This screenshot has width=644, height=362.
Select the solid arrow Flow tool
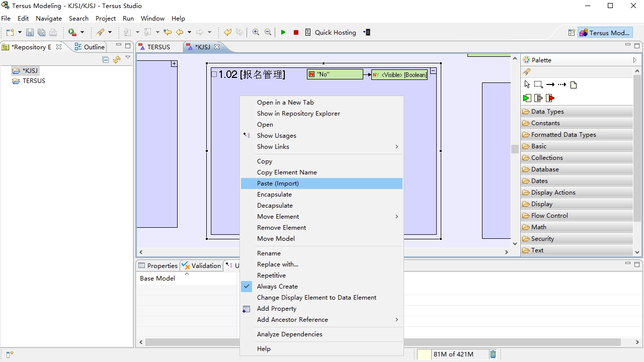coord(550,84)
